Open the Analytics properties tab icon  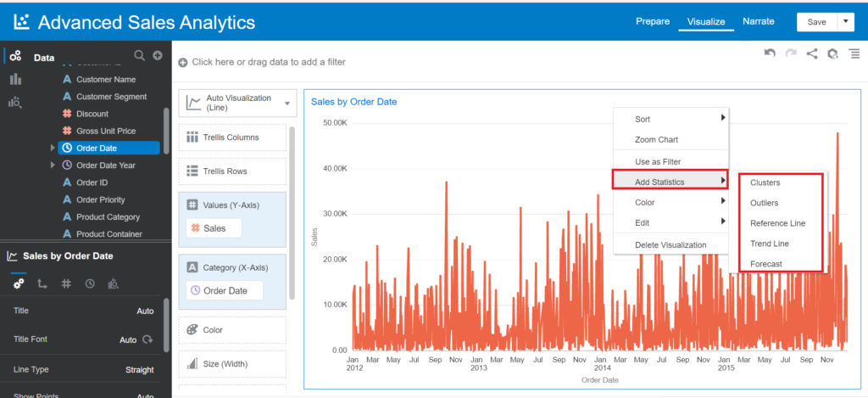click(114, 283)
